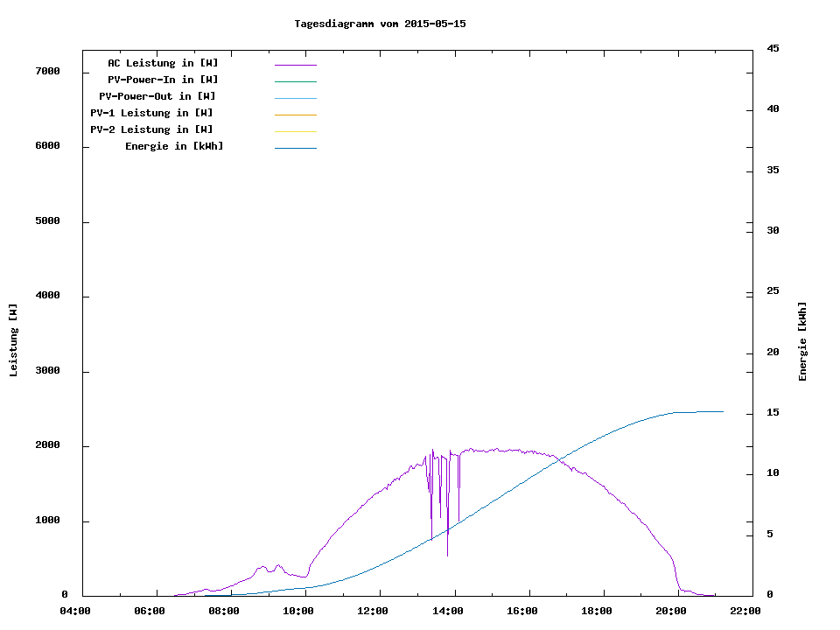Click the 10:00 label on the time axis
840x630 pixels.
[x=298, y=611]
